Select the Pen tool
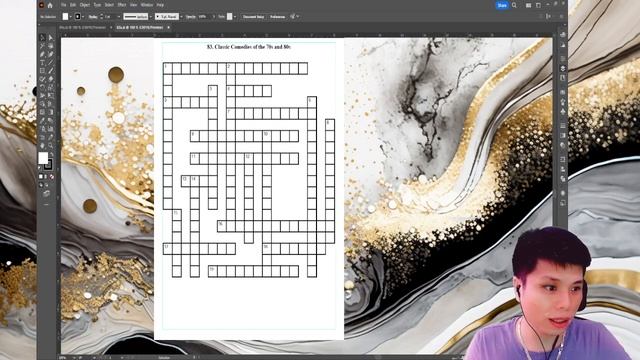The image size is (640, 360). (42, 54)
